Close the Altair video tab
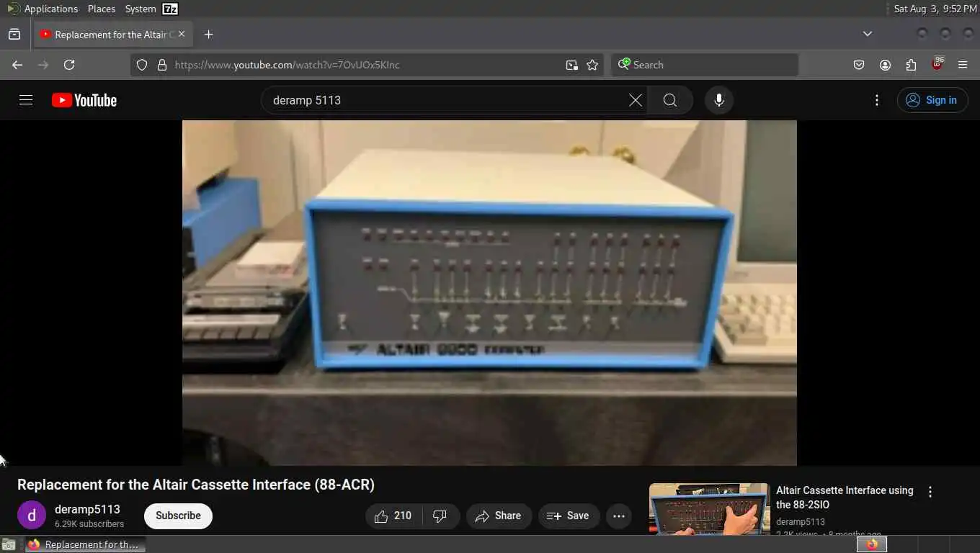Screen dimensions: 980x553 [182, 34]
